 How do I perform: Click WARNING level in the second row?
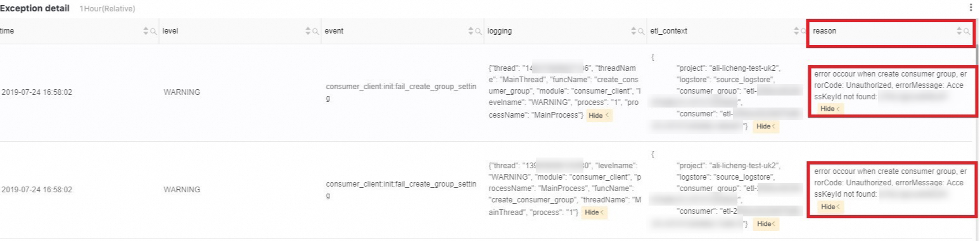182,190
